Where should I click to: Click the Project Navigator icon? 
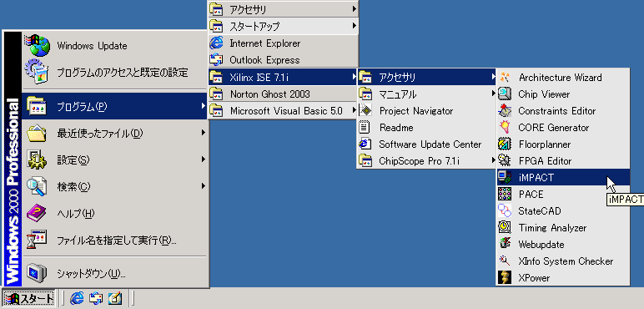pos(365,111)
